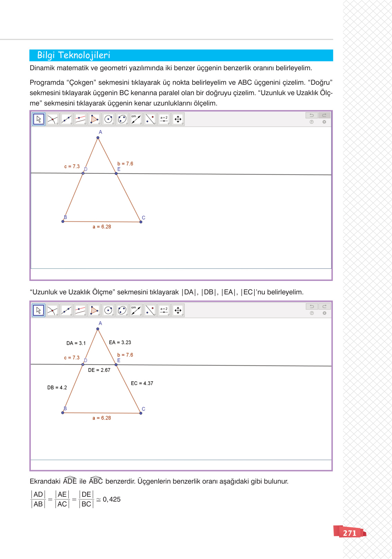
Task: Select Line through two points tool in upper toolbar
Action: pyautogui.click(x=66, y=119)
